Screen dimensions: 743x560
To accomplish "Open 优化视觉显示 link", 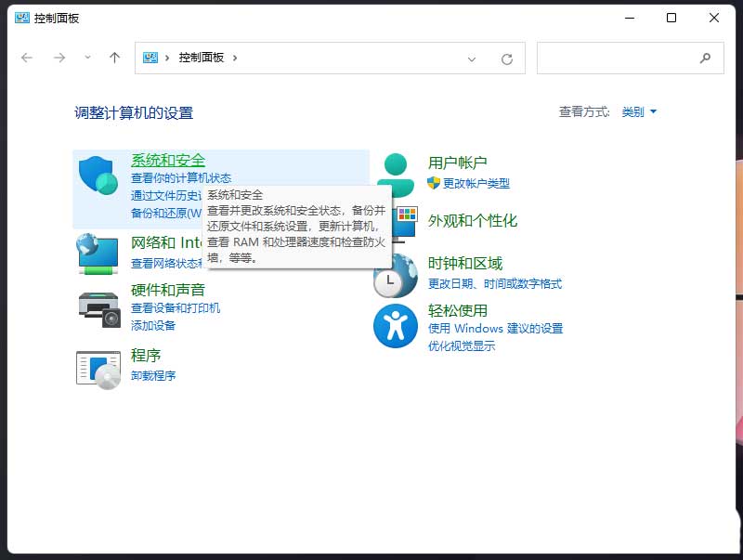I will (462, 346).
